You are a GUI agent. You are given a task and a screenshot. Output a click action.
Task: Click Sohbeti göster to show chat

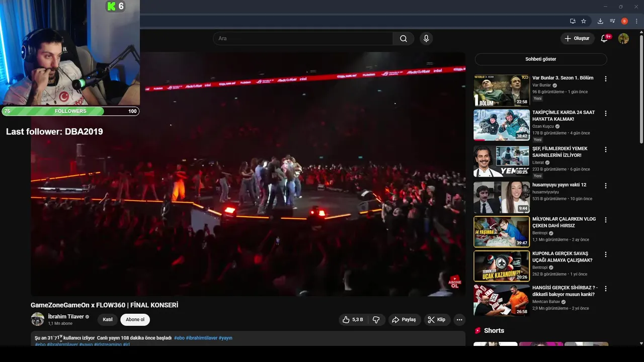tap(541, 59)
